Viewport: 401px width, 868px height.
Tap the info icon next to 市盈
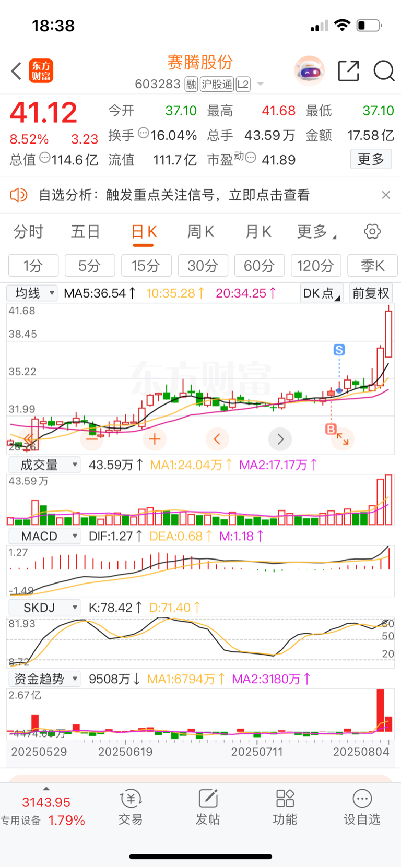click(251, 158)
